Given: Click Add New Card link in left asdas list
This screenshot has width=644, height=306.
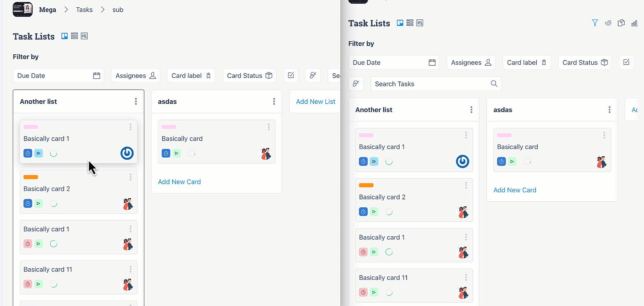Looking at the screenshot, I should coord(179,182).
